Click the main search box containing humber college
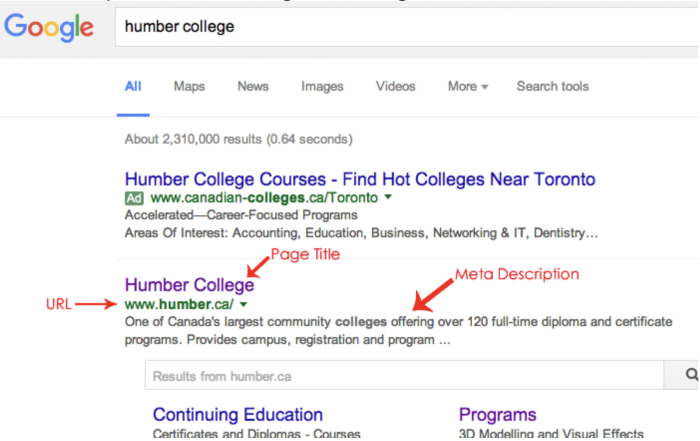This screenshot has width=700, height=441. [407, 27]
